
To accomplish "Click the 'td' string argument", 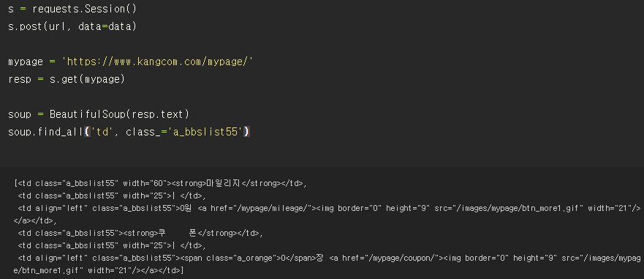I will (102, 132).
